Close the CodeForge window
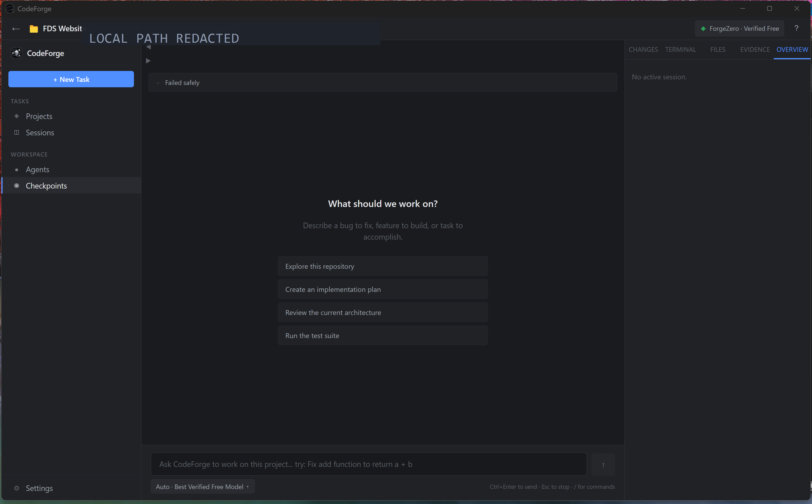 (796, 9)
